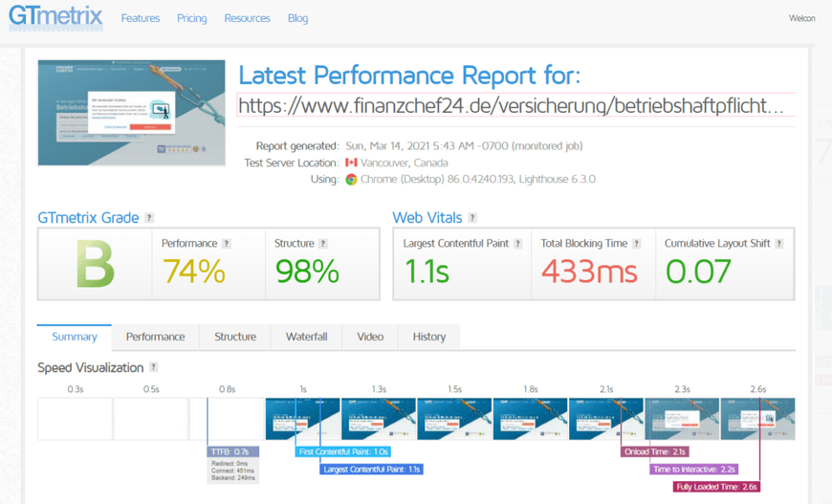832x504 pixels.
Task: Select the Fully Loaded Time marker
Action: [717, 487]
